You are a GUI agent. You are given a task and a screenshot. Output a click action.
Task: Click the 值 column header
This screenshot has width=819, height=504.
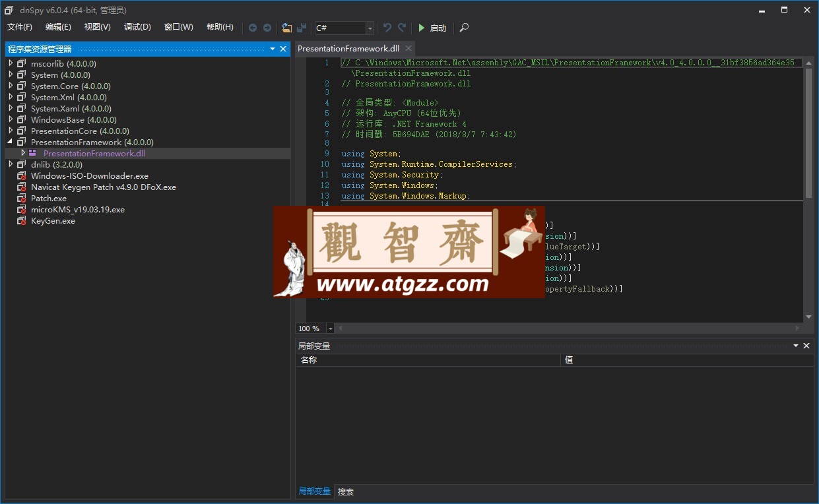687,360
